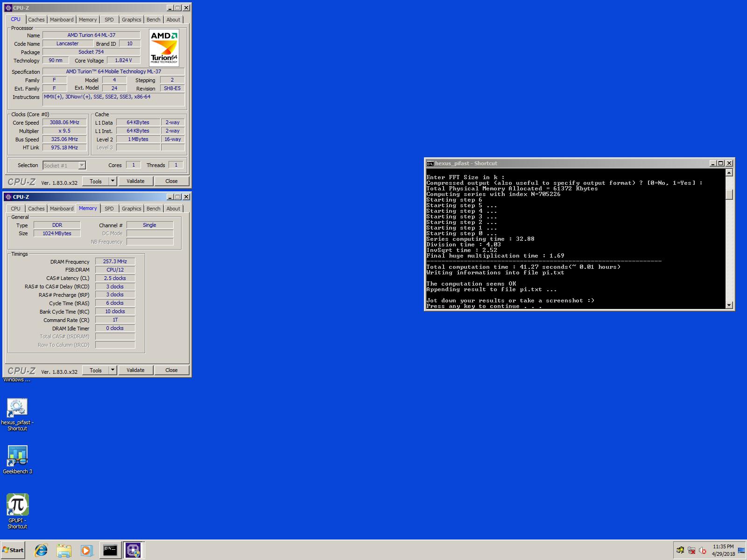
Task: Click the Channel # Single field
Action: coord(149,225)
